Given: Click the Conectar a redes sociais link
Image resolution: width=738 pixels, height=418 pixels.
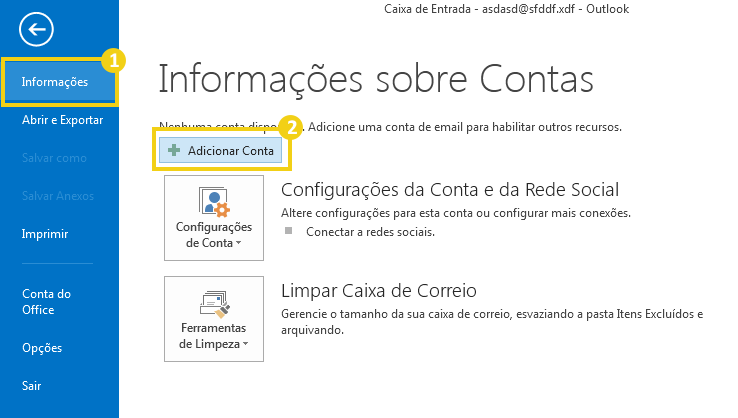Looking at the screenshot, I should click(369, 232).
